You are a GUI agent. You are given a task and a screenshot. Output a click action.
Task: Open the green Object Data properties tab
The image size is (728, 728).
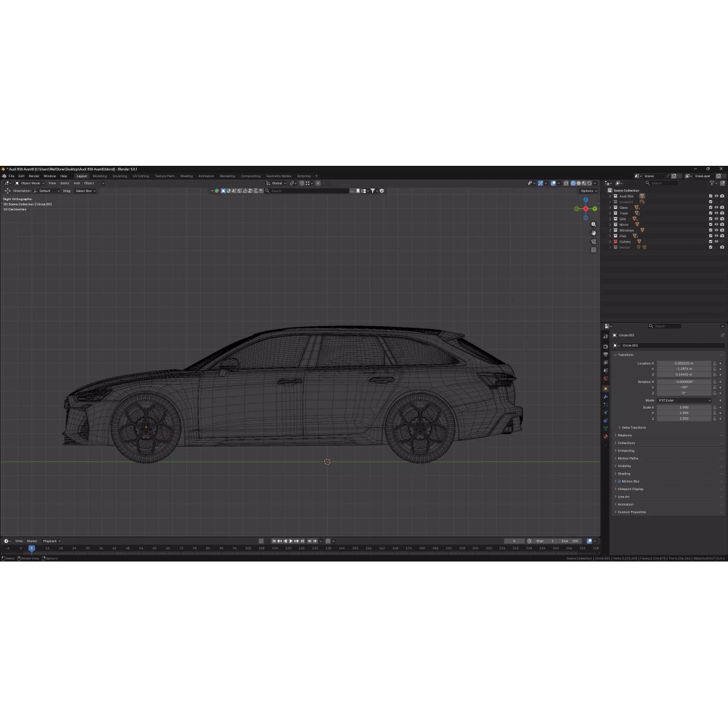(605, 429)
